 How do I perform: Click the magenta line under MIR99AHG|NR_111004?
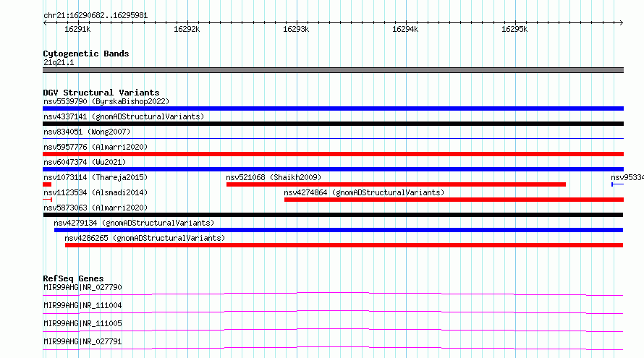point(333,312)
